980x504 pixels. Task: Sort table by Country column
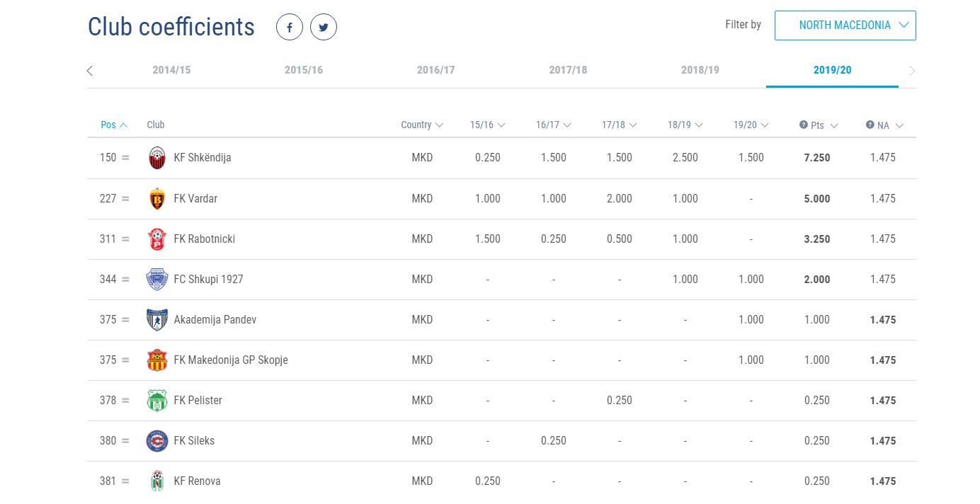click(421, 125)
